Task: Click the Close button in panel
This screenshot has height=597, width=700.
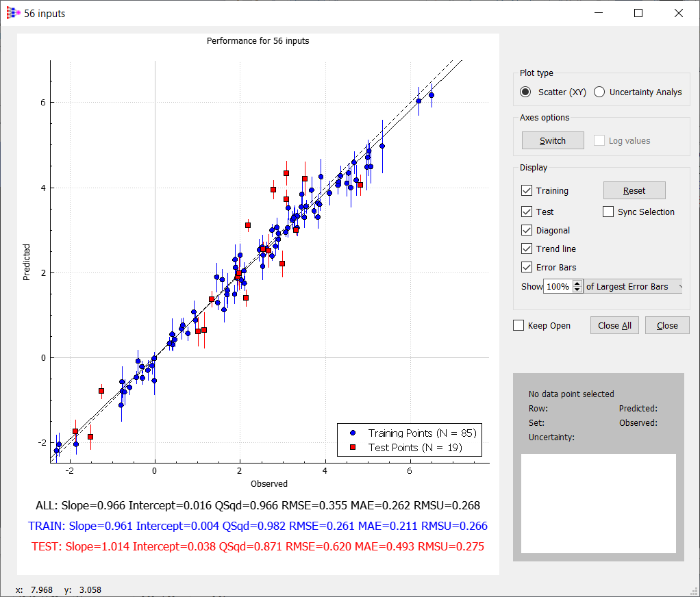Action: pyautogui.click(x=667, y=325)
